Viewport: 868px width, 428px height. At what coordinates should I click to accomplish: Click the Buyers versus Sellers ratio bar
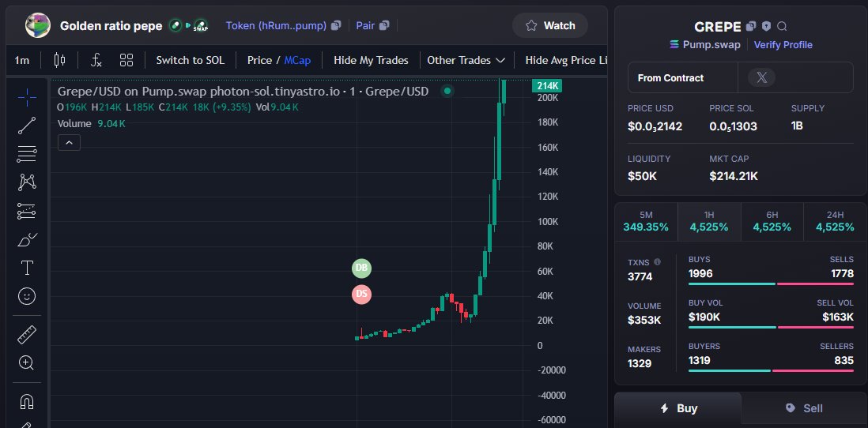point(771,370)
